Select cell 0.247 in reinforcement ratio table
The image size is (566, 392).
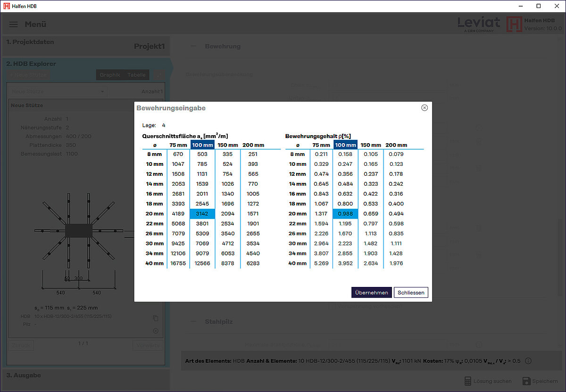345,164
